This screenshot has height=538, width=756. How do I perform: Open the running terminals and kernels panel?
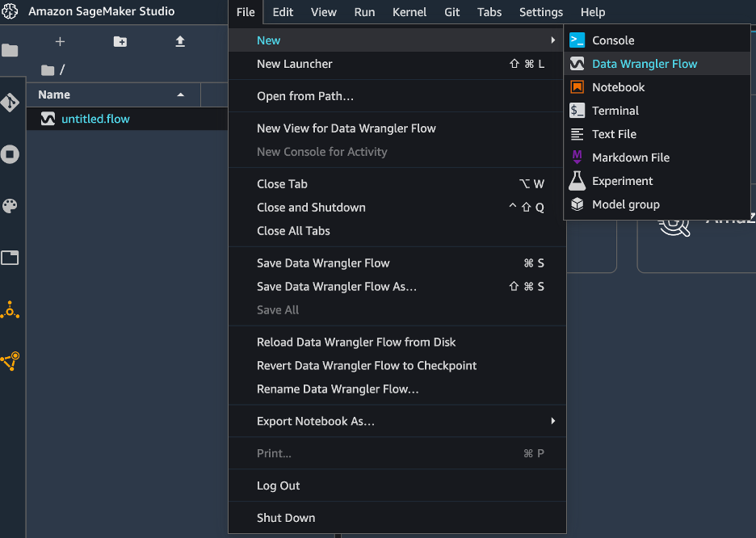pos(10,154)
